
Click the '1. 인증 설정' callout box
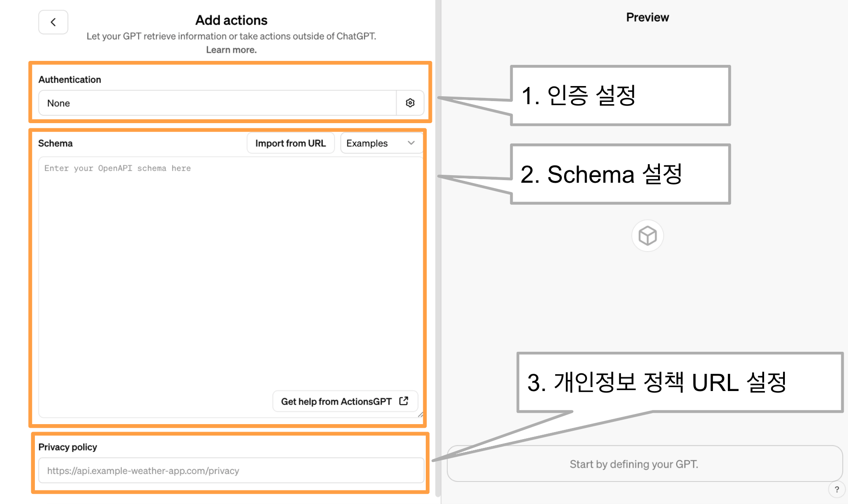[x=620, y=96]
